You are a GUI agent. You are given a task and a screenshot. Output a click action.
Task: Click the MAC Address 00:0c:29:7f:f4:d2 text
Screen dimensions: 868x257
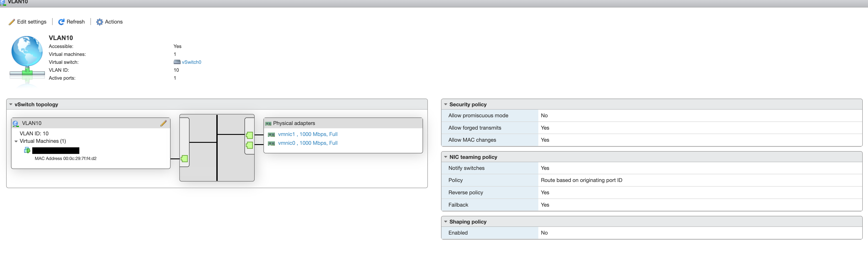click(66, 159)
